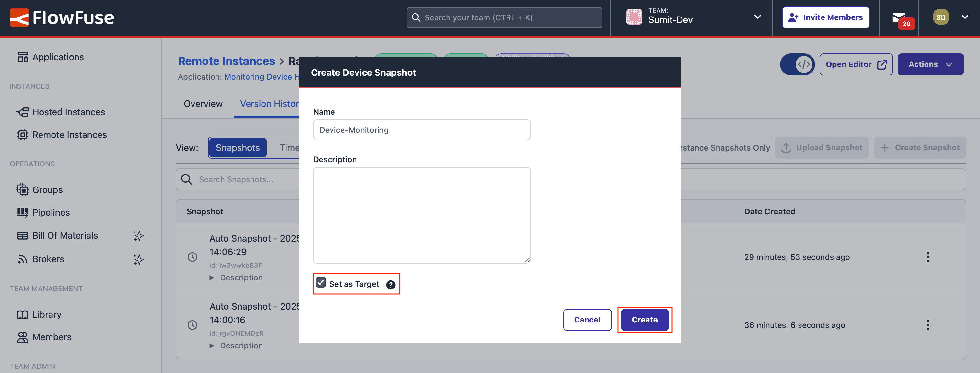Screen dimensions: 980x373
Task: Select Hosted Instances in the sidebar
Action: tap(68, 112)
